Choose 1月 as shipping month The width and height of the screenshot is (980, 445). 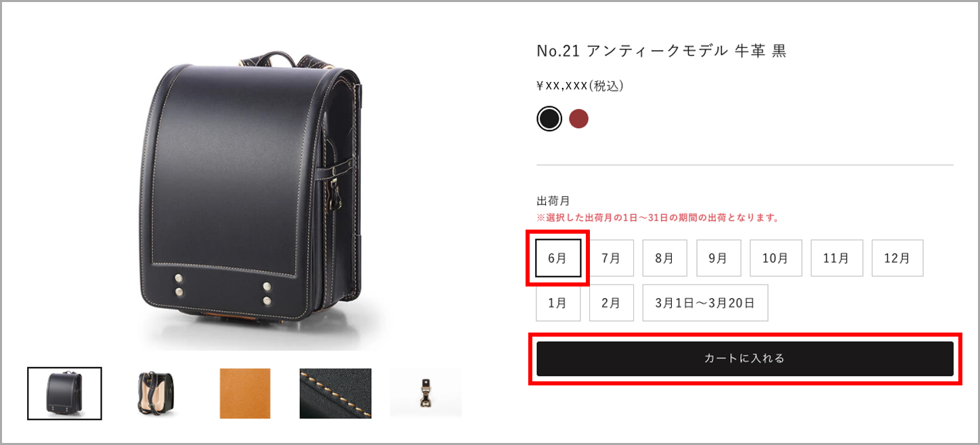[558, 303]
